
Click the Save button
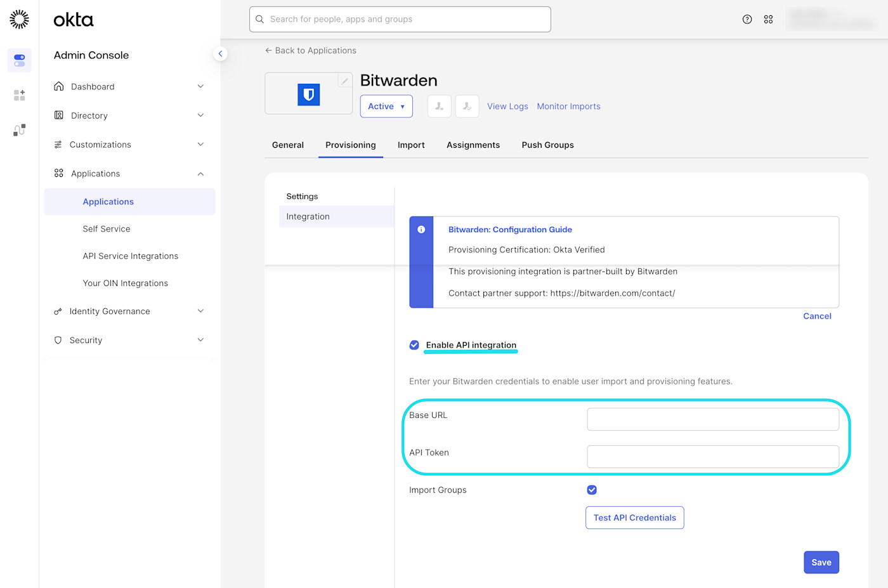(x=821, y=563)
